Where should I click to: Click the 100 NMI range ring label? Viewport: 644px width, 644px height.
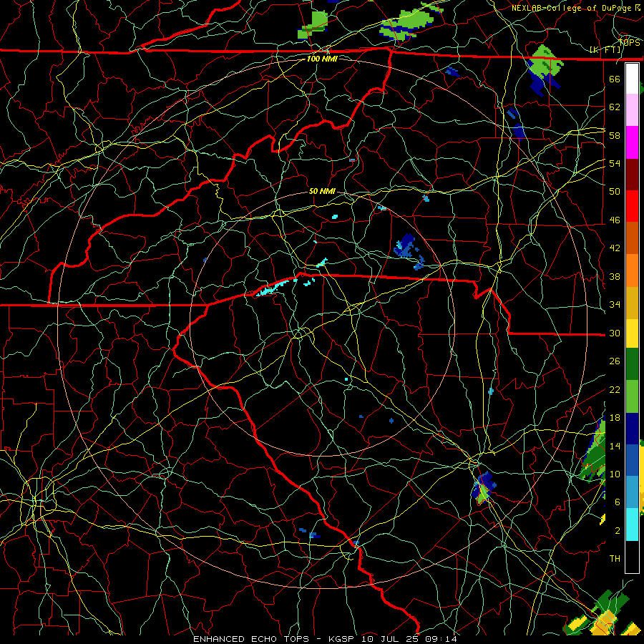[322, 59]
